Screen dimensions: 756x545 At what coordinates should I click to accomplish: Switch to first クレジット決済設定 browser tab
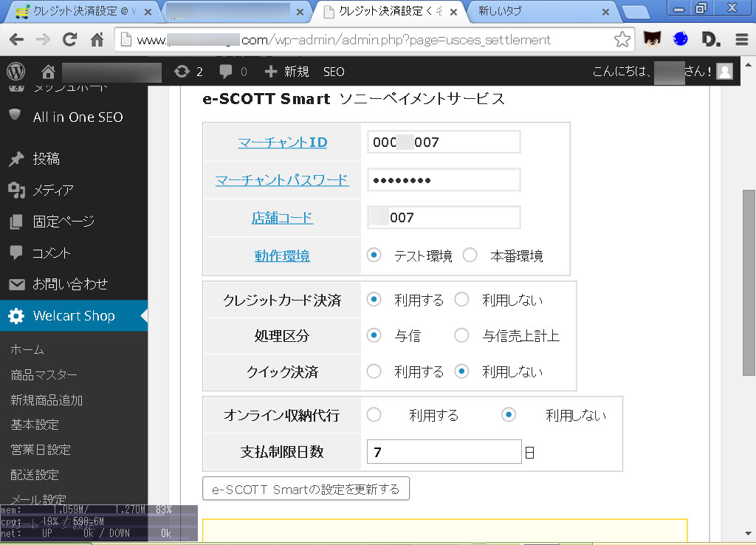pos(82,12)
